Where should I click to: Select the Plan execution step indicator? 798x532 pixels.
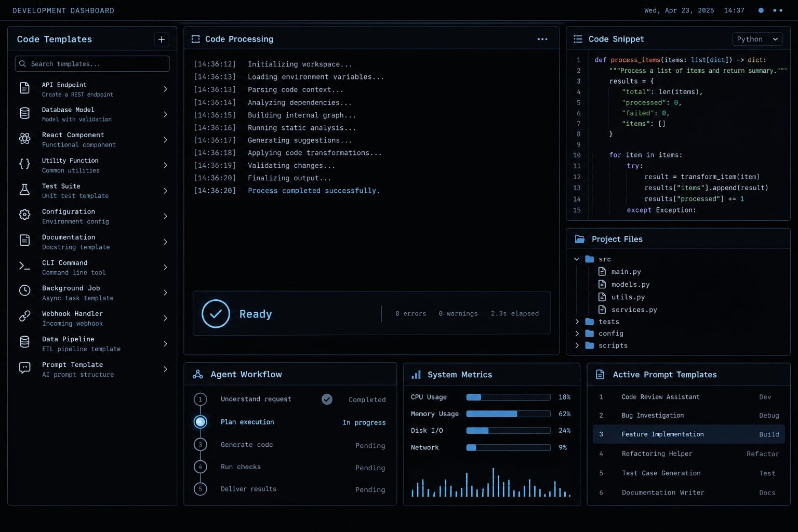click(200, 422)
